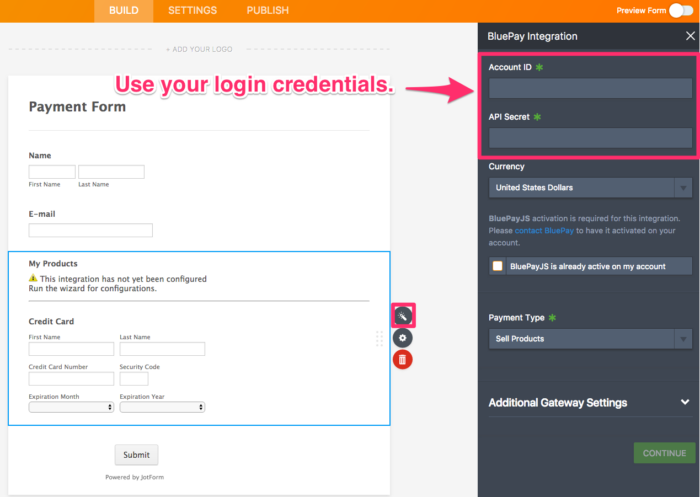
Task: Open Expiration Year dropdown
Action: coord(162,407)
